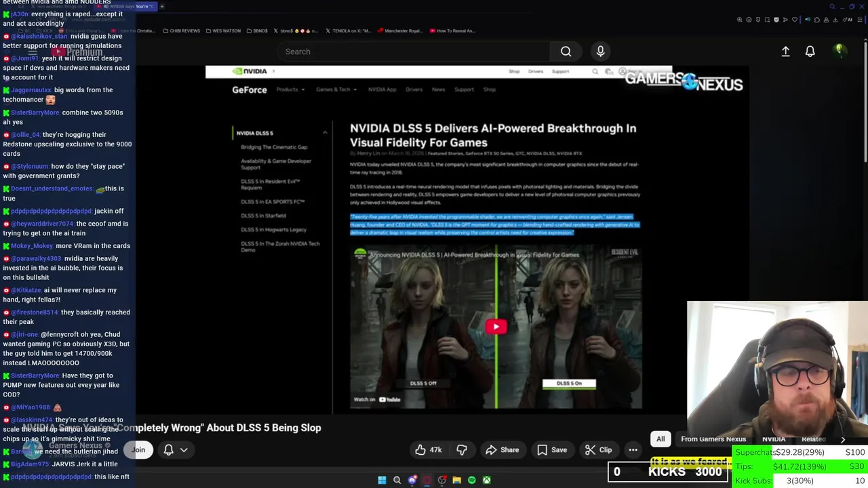The image size is (868, 488).
Task: Open the extensions cube icon
Action: [817, 20]
